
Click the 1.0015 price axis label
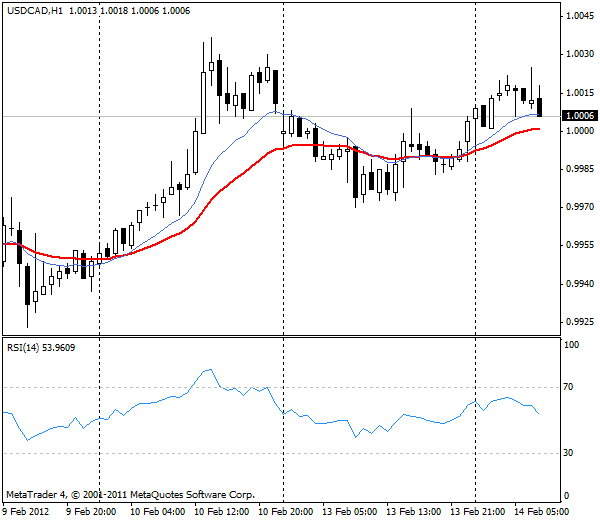click(580, 93)
